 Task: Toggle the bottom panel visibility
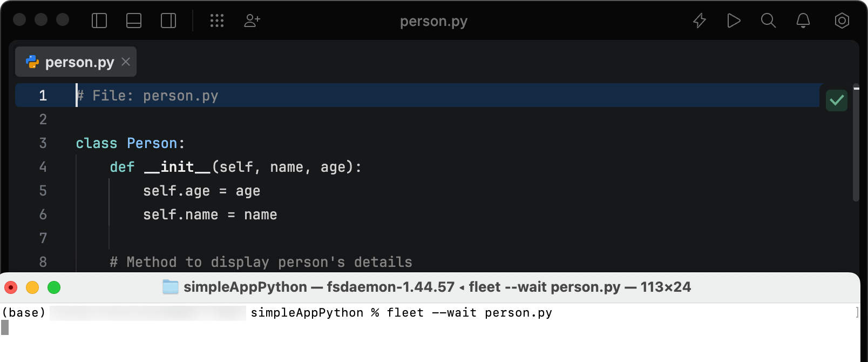[x=134, y=21]
